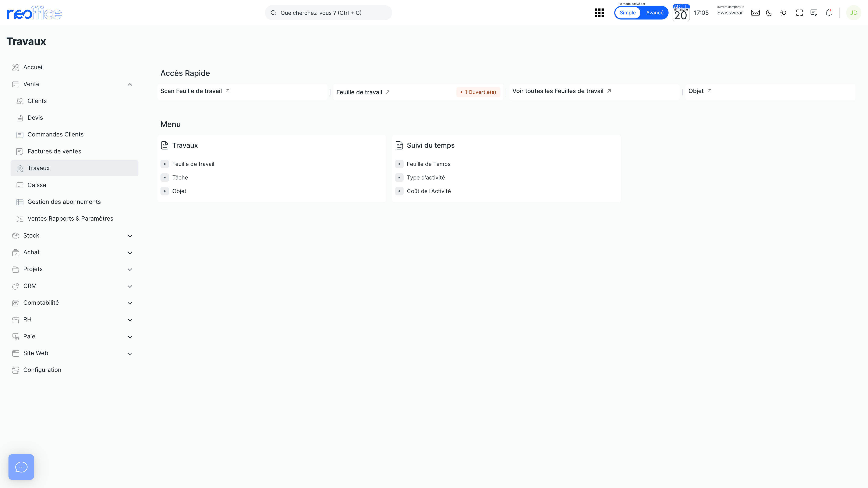Open Commandes Clients in sidebar
868x488 pixels.
[x=55, y=134]
